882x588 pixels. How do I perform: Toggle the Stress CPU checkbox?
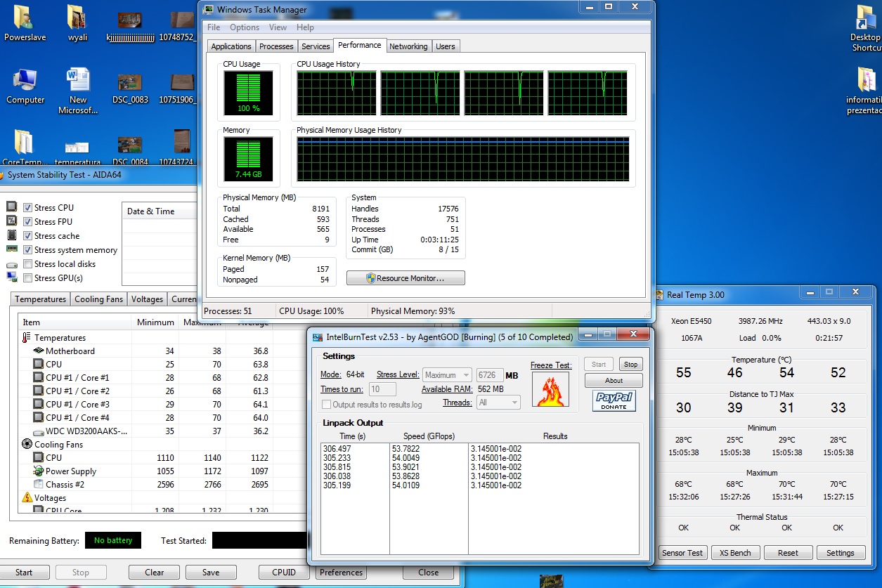[27, 208]
